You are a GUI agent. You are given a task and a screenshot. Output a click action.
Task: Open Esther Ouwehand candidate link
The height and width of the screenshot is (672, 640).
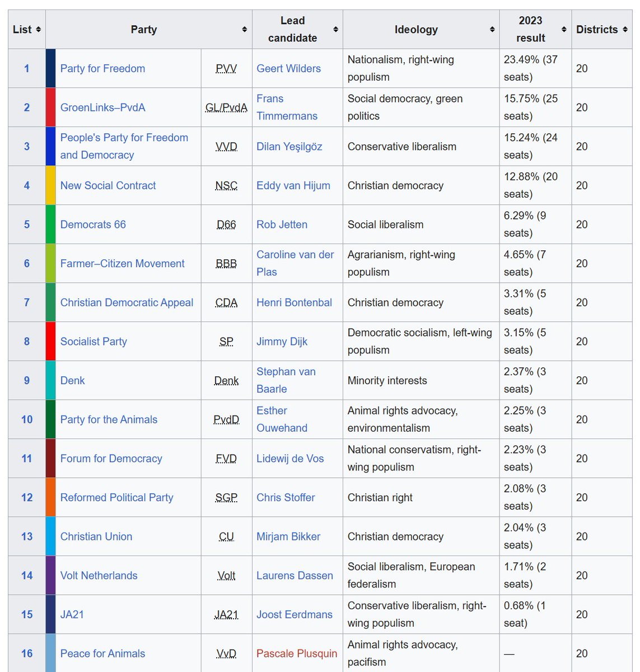(x=282, y=419)
